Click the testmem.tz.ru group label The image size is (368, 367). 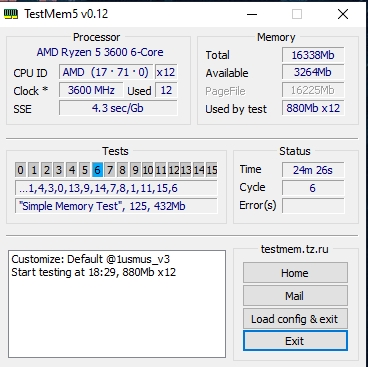coord(295,249)
